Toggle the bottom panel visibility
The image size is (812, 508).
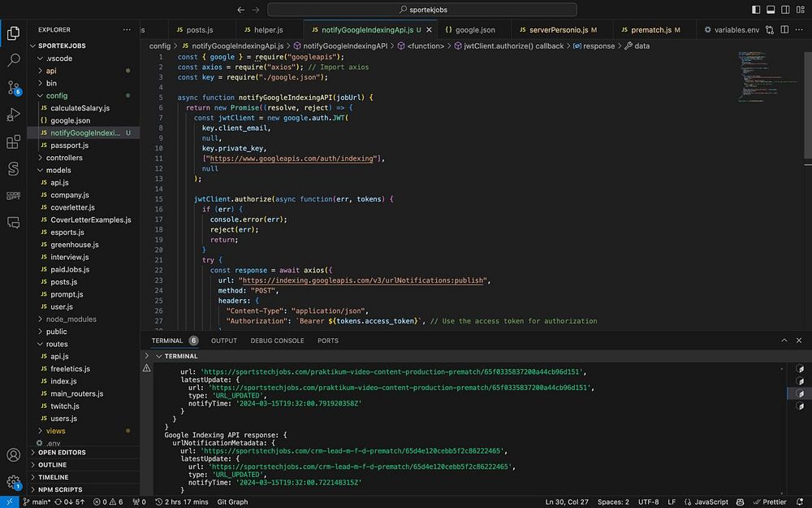(x=771, y=10)
